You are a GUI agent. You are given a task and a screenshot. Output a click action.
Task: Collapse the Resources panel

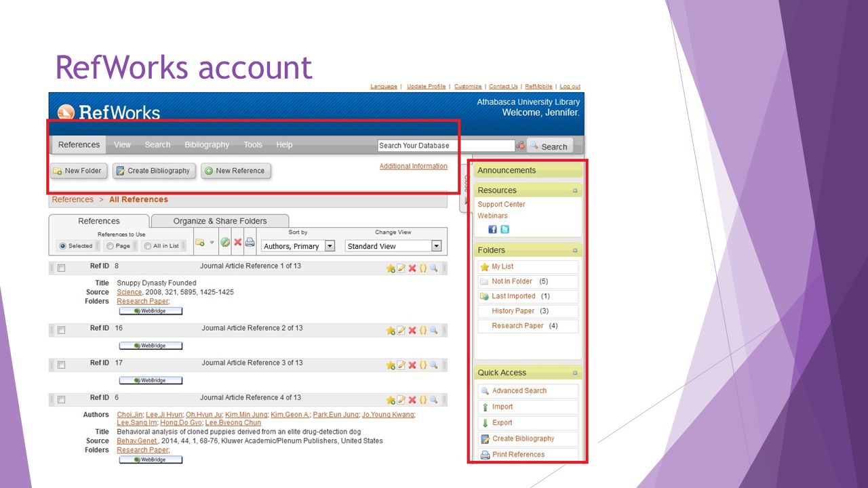point(575,190)
